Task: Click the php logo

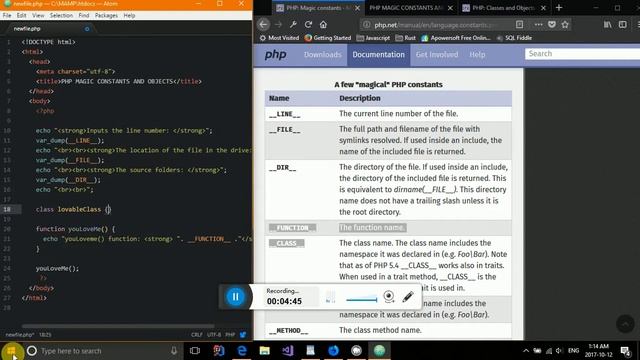Action: coord(276,54)
